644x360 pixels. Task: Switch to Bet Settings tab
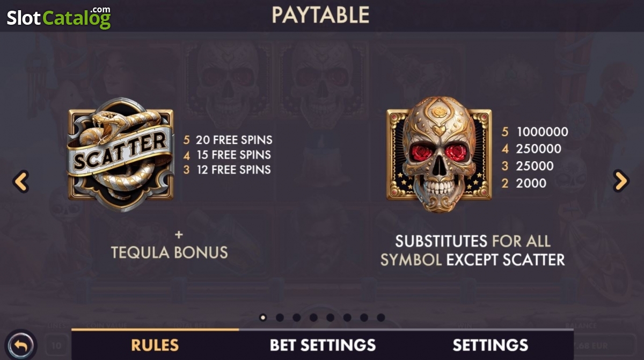pyautogui.click(x=323, y=344)
